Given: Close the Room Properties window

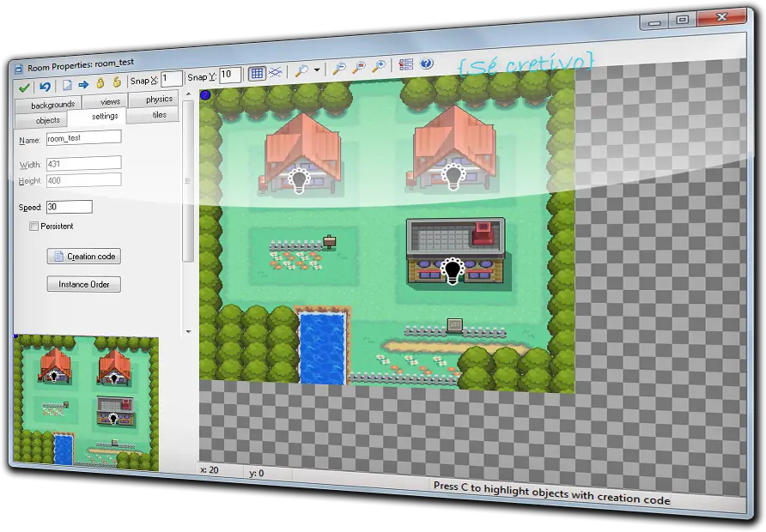Looking at the screenshot, I should click(x=722, y=17).
